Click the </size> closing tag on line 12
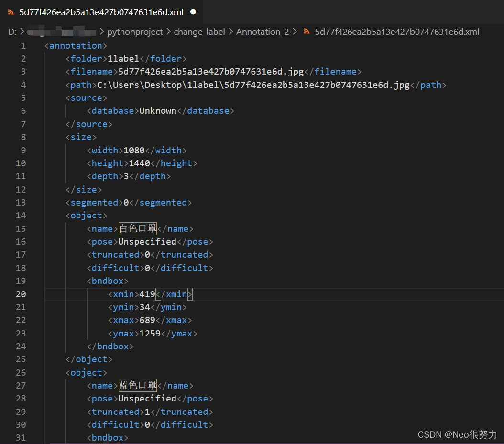This screenshot has width=504, height=444. coord(84,190)
